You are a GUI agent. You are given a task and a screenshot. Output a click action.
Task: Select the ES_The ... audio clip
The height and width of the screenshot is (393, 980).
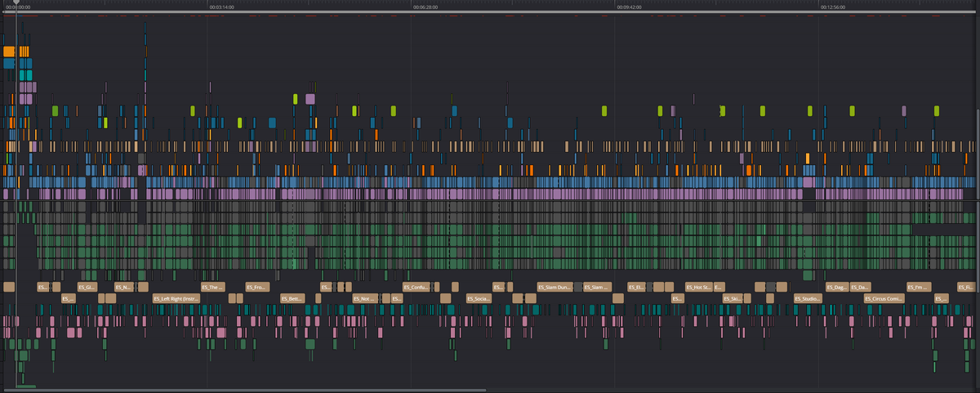212,288
